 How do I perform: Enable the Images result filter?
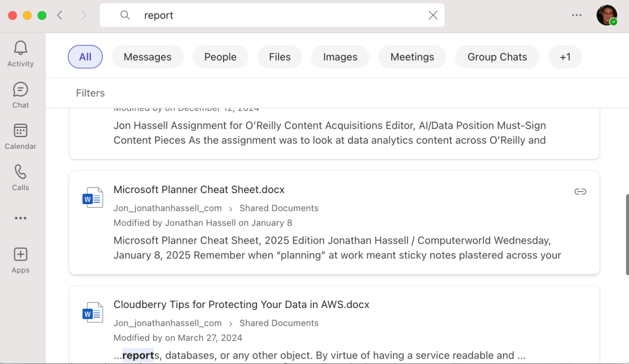(340, 57)
